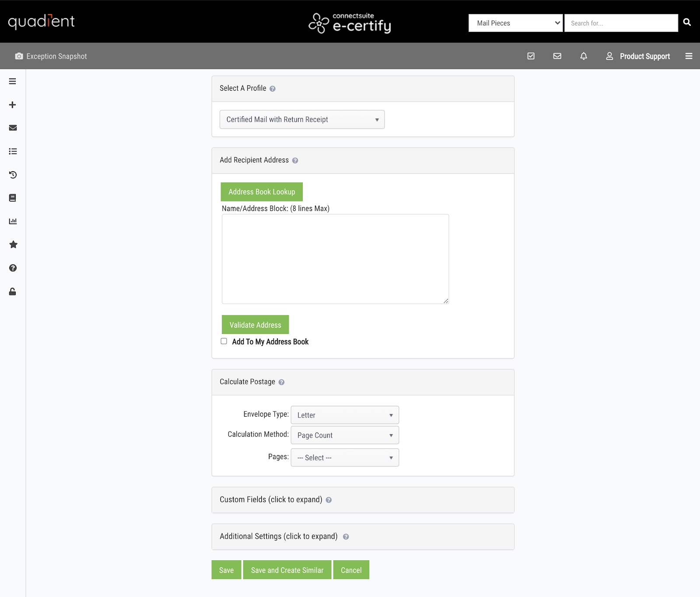This screenshot has width=700, height=597.
Task: Select the star favorites icon
Action: [13, 244]
